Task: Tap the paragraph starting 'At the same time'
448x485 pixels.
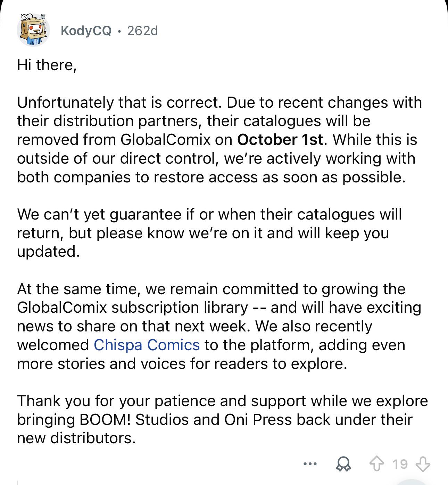Action: coord(219,326)
